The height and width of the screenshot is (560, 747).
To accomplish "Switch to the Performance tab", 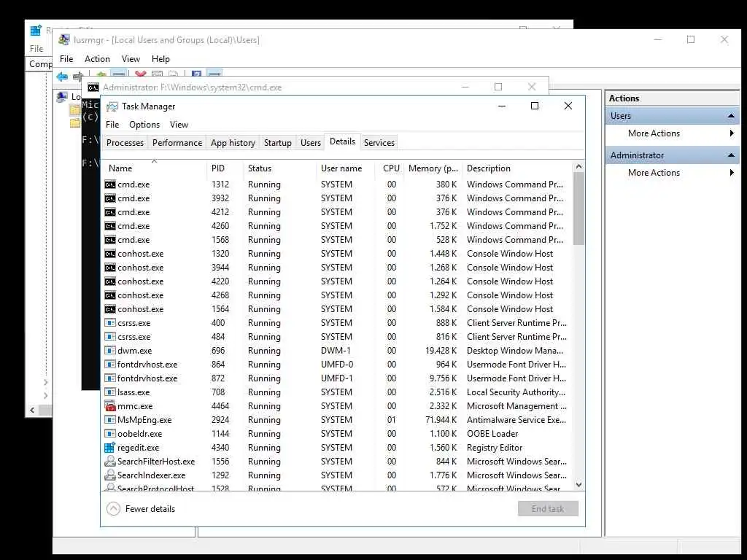I will 177,143.
